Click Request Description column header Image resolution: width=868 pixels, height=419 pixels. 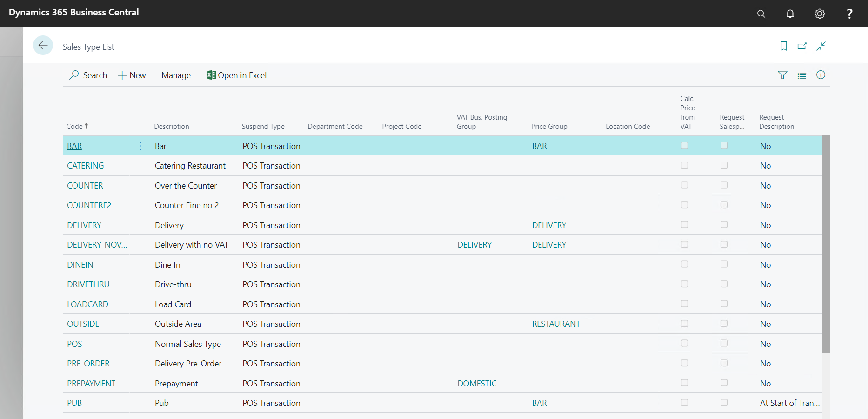point(777,122)
